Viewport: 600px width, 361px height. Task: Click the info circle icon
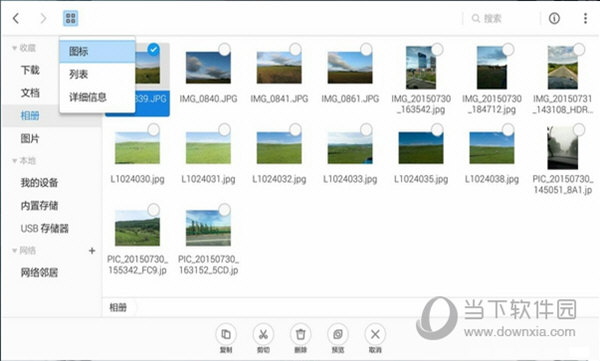point(554,18)
